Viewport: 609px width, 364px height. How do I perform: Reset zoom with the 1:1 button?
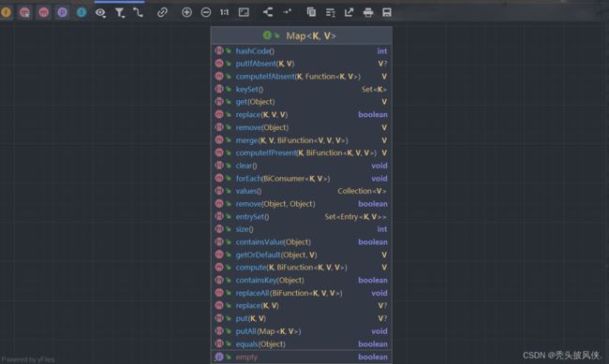(225, 12)
